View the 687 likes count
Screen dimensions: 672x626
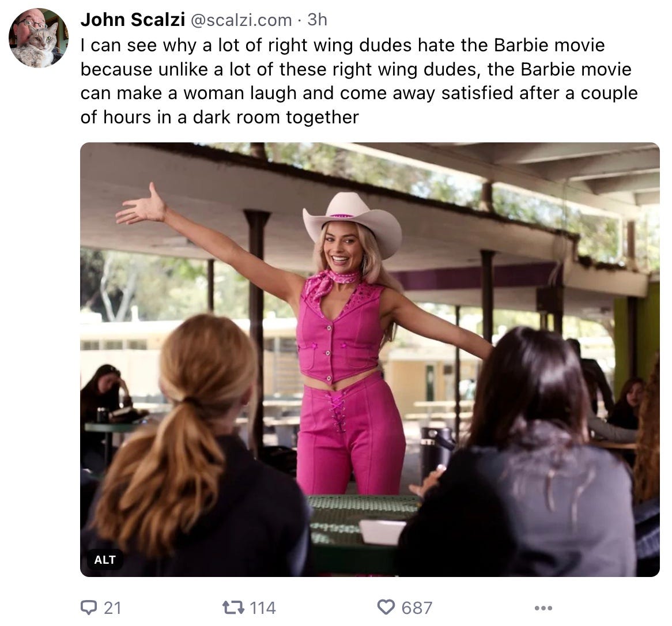pyautogui.click(x=417, y=608)
